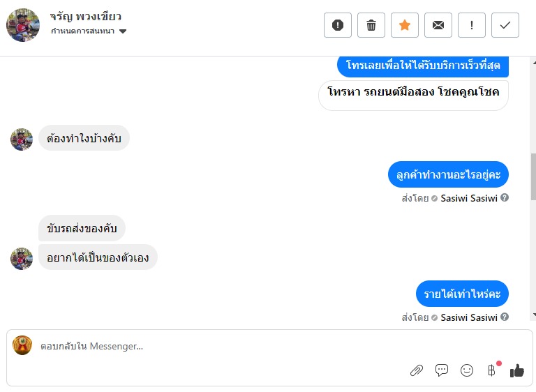
Task: Click the exclamation mark priority button
Action: (x=472, y=25)
